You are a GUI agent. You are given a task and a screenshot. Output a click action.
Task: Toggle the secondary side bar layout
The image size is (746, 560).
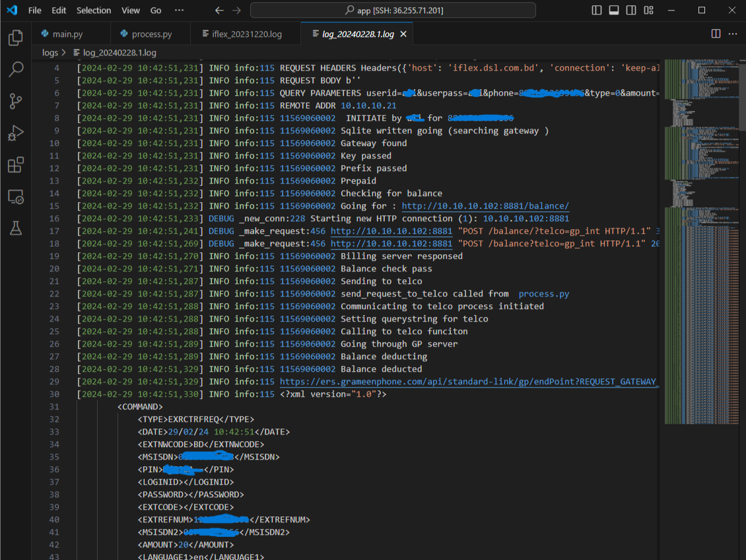[631, 11]
